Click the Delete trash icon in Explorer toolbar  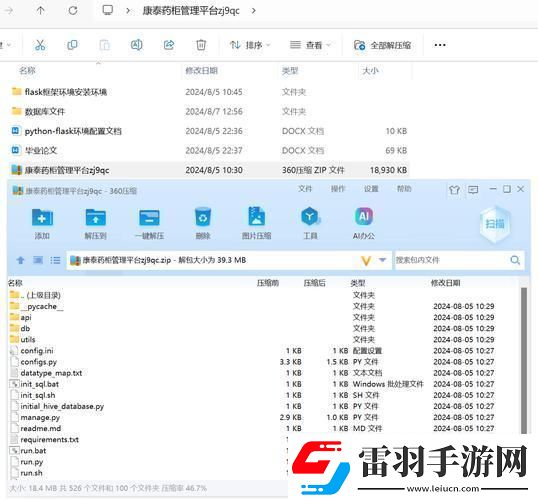tap(201, 45)
